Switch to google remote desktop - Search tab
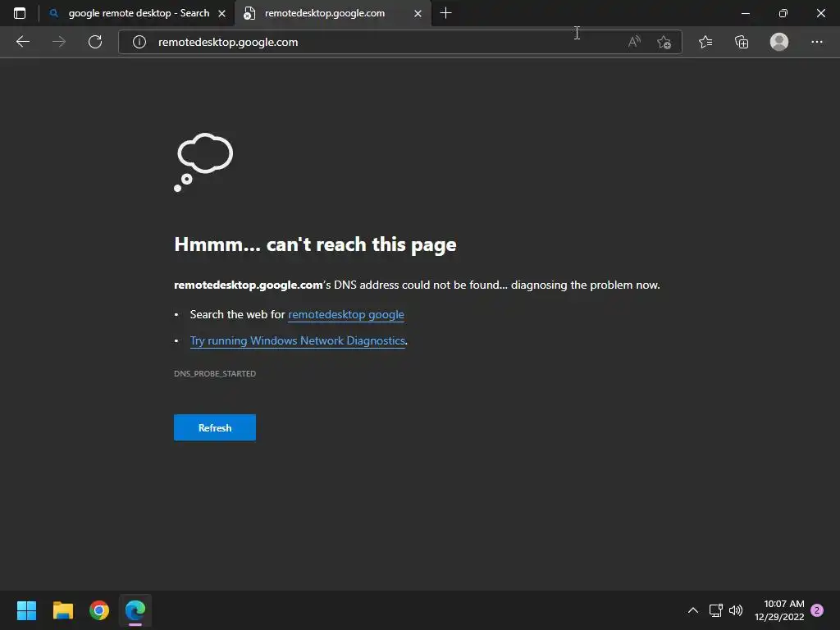 pos(137,13)
